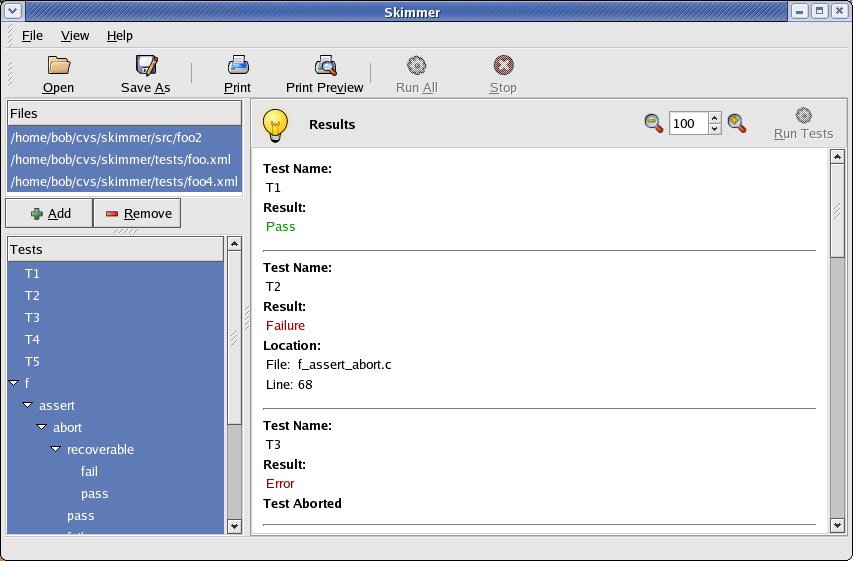The height and width of the screenshot is (561, 853).
Task: Click the Save As toolbar icon
Action: 146,66
